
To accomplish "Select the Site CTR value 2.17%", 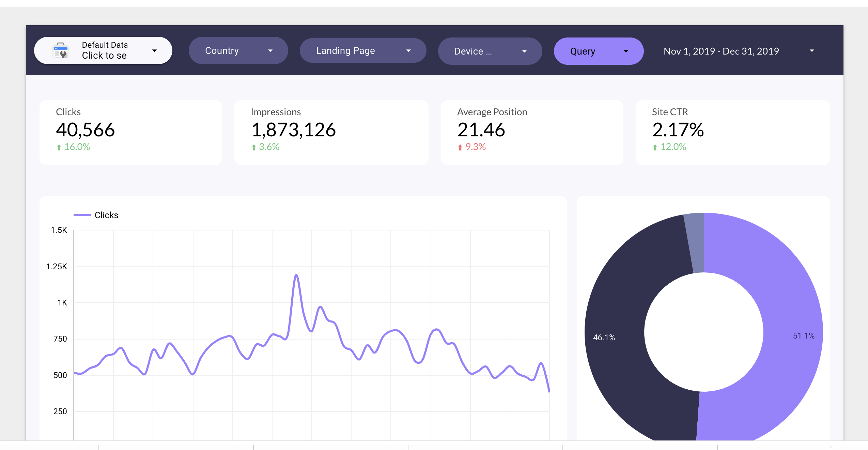I will pyautogui.click(x=678, y=130).
